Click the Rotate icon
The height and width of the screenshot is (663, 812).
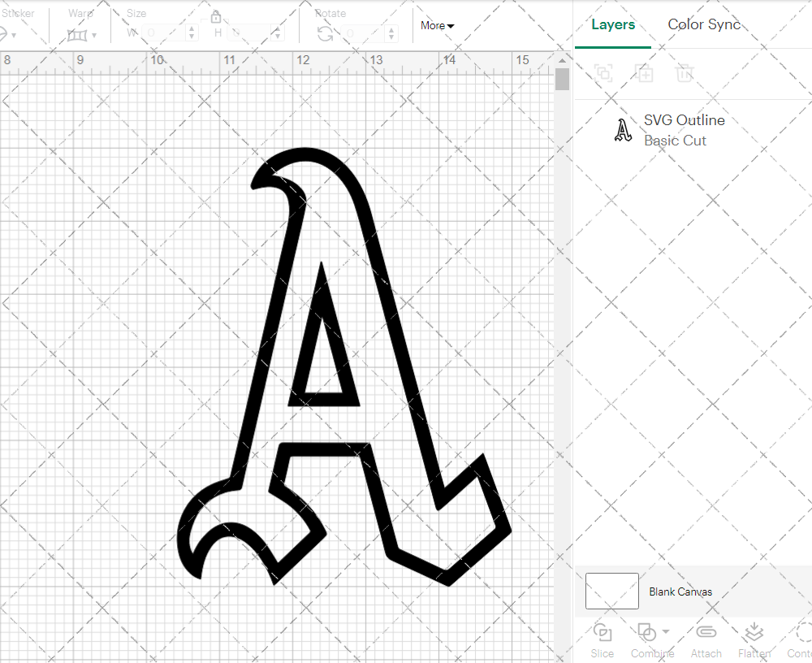click(326, 34)
